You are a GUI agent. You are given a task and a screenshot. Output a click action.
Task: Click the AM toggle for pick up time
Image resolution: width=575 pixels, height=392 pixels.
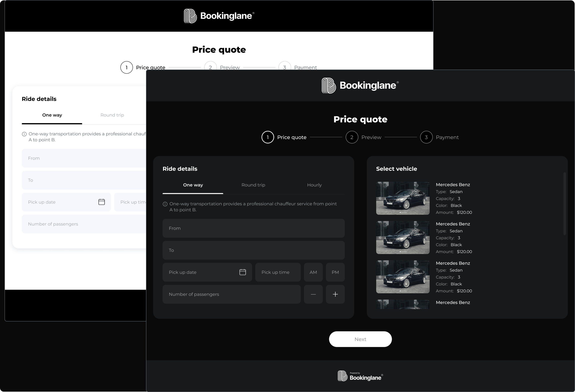coord(313,272)
